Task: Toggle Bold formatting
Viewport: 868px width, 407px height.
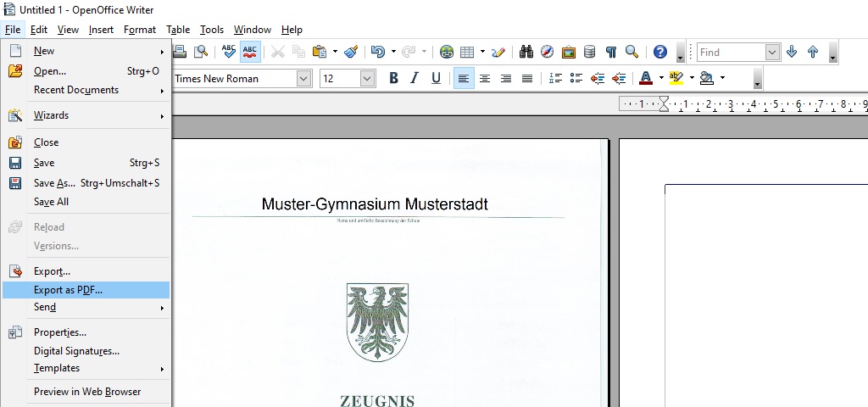Action: coord(393,78)
